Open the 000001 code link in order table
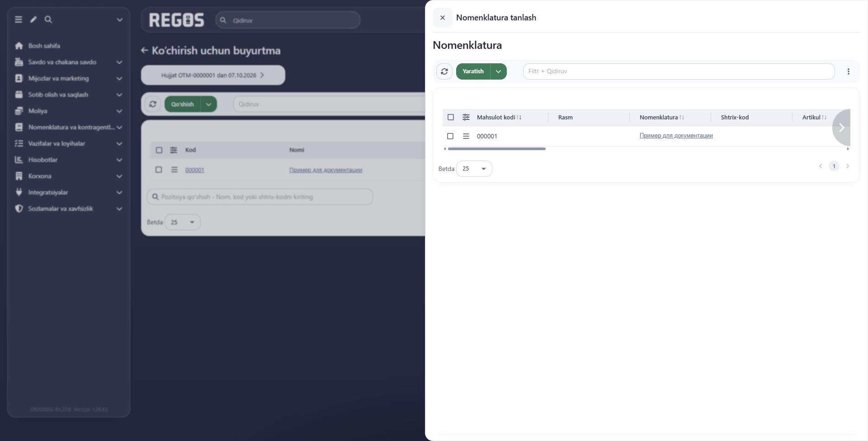This screenshot has width=868, height=441. click(194, 170)
